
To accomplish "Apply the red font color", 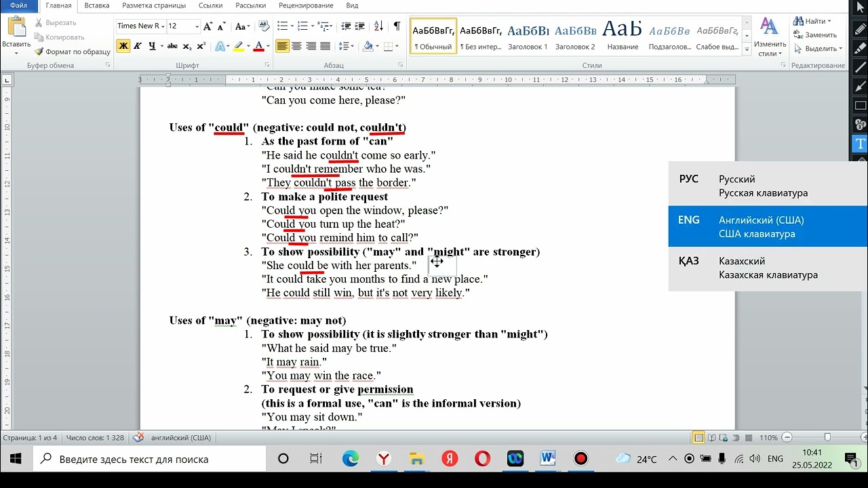I will (x=258, y=46).
